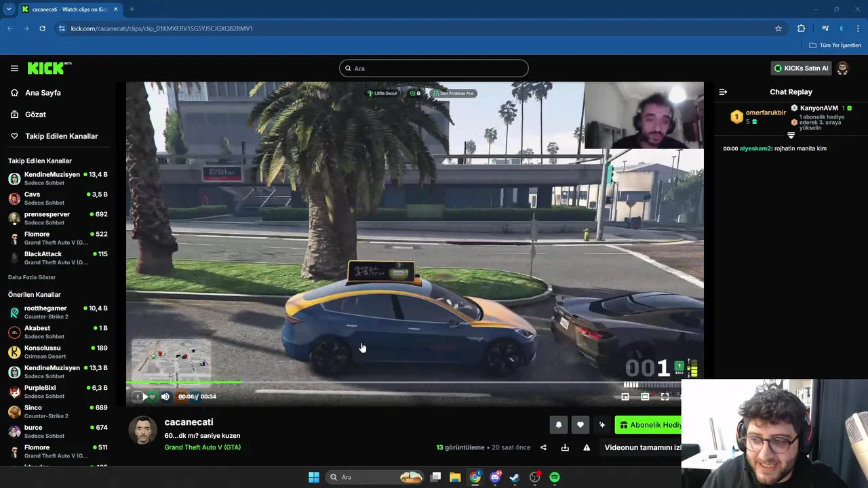Open browser extensions puzzle icon
The width and height of the screenshot is (868, 488).
click(802, 28)
